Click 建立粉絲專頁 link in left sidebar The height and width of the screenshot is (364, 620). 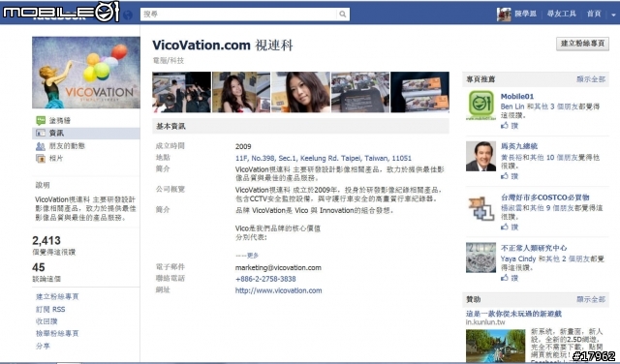point(57,296)
